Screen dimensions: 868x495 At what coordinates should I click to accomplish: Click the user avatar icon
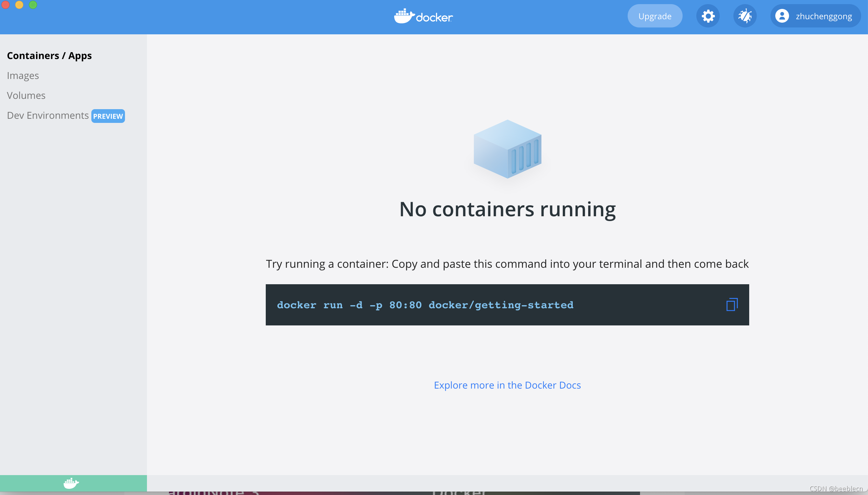tap(782, 16)
